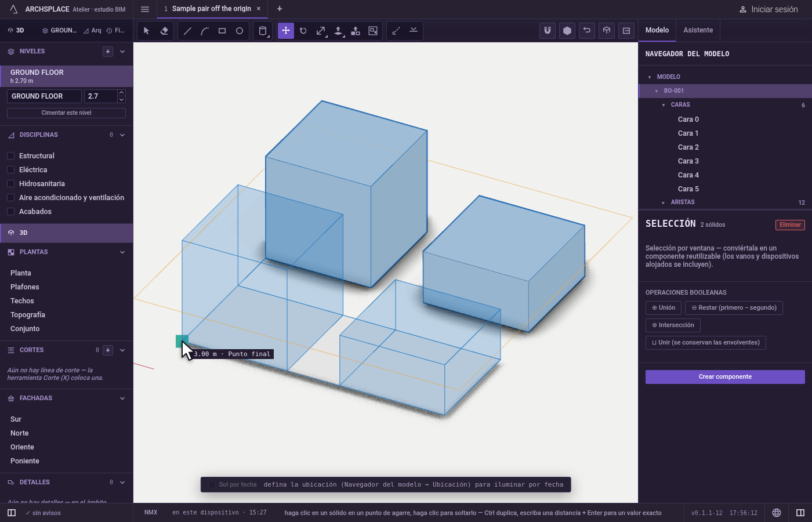Viewport: 812px width, 522px height.
Task: Undo with the curved arrow icon
Action: click(587, 31)
